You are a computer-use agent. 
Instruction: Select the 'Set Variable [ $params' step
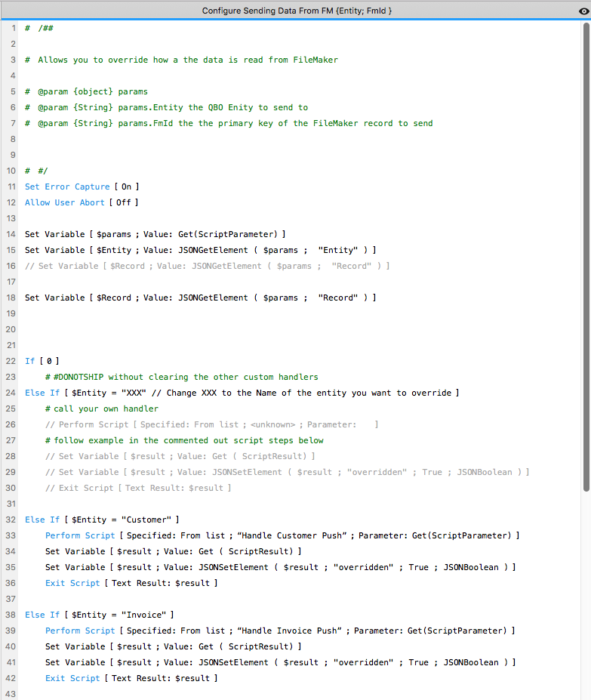[155, 234]
